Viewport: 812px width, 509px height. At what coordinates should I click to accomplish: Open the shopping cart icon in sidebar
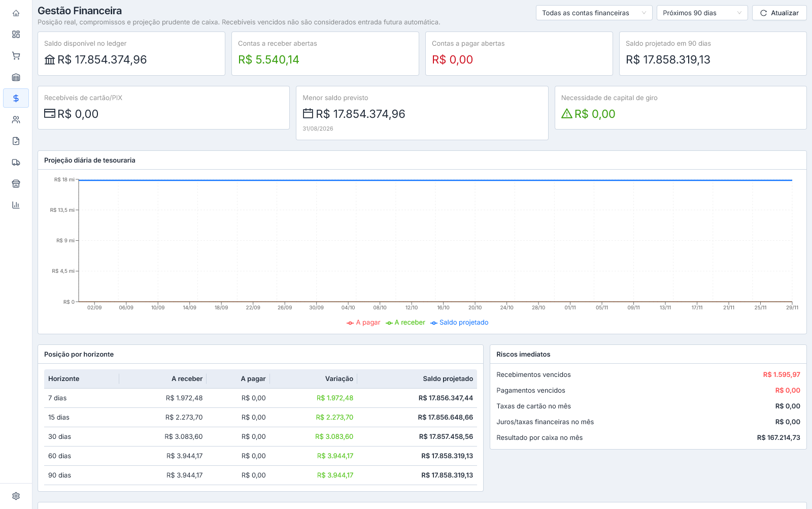16,56
